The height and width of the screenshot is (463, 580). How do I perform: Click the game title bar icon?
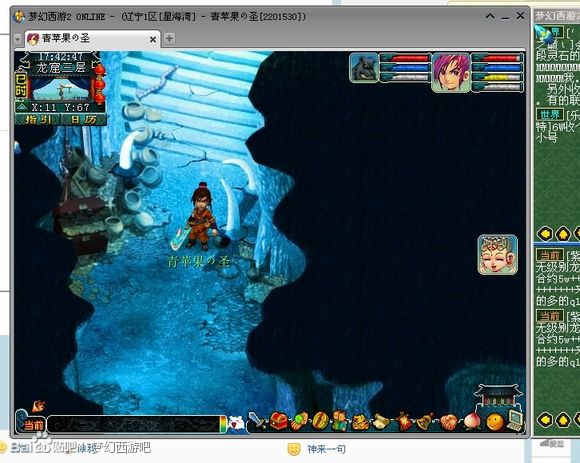[x=19, y=16]
